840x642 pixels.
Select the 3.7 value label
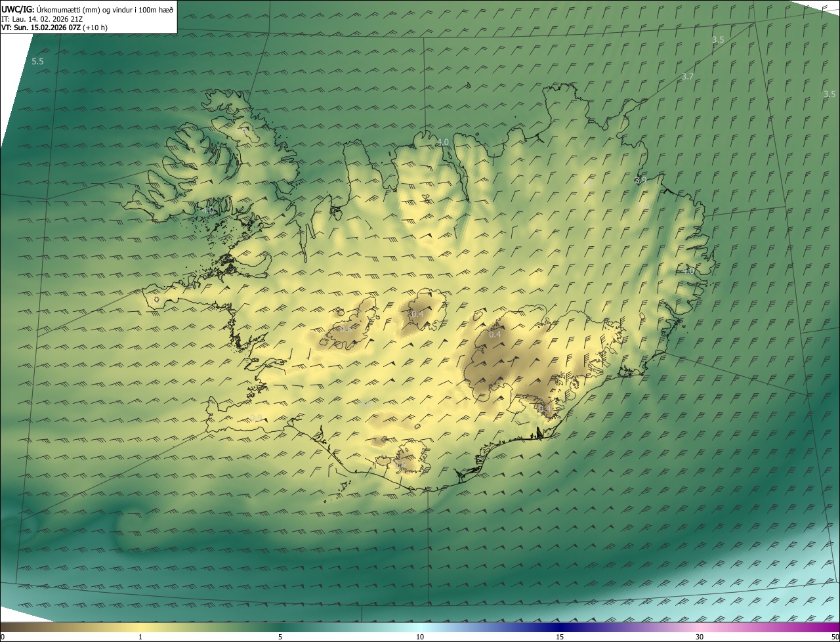coord(687,77)
